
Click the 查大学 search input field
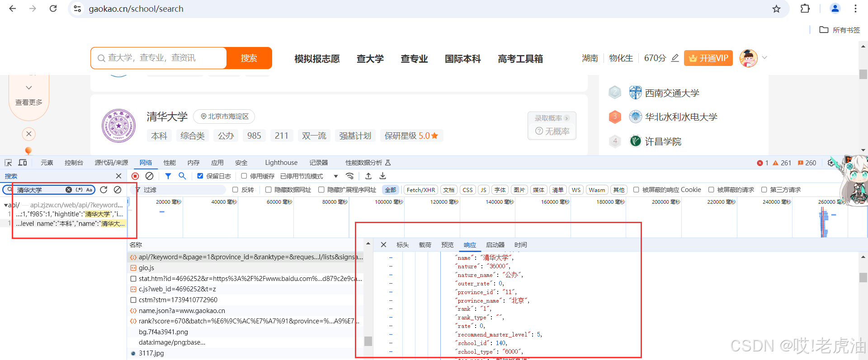click(x=159, y=58)
